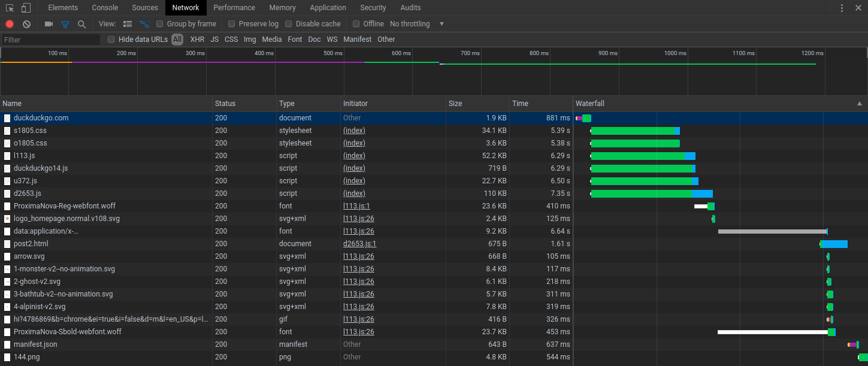Open the Performance tab
Image resolution: width=868 pixels, height=366 pixels.
234,8
